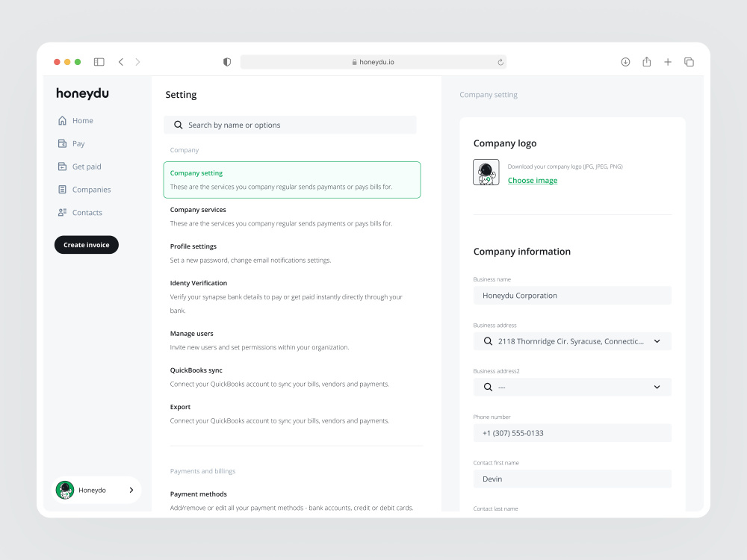Click the Choose image link
Screen dimensions: 747x560
532,181
